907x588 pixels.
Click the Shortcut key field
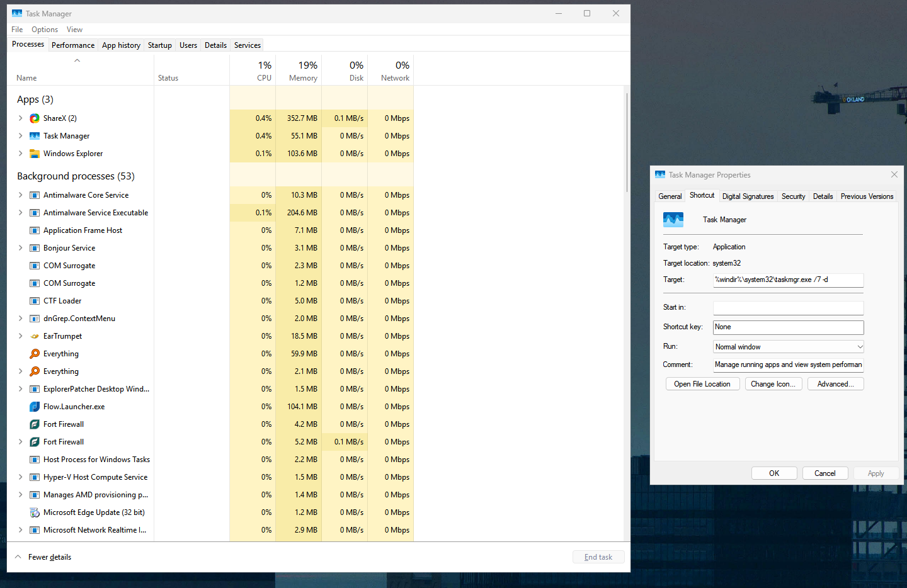pos(788,327)
